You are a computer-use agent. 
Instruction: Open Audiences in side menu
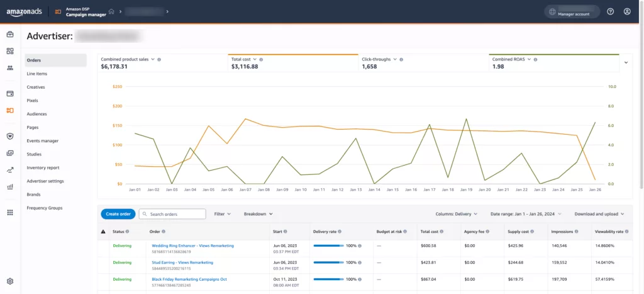(x=37, y=114)
